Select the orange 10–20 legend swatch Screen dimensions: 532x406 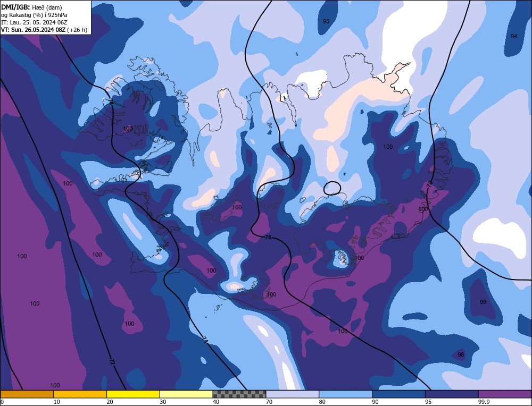[80, 394]
